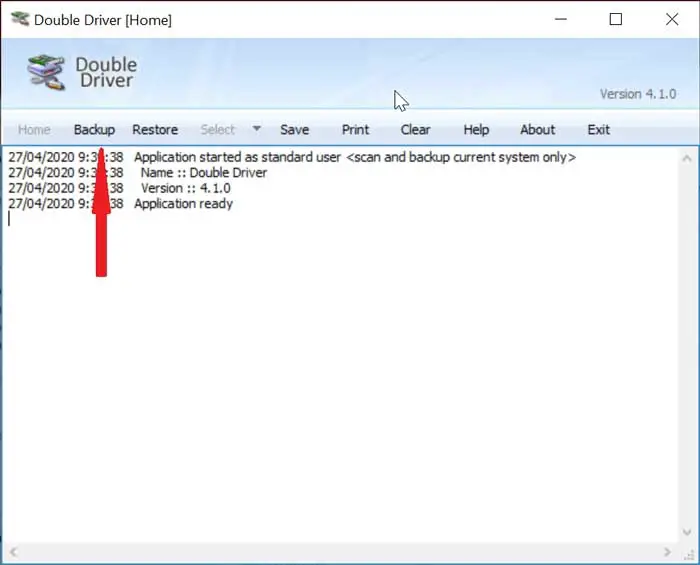Click the horizontal scrollbar left arrow

[13, 552]
